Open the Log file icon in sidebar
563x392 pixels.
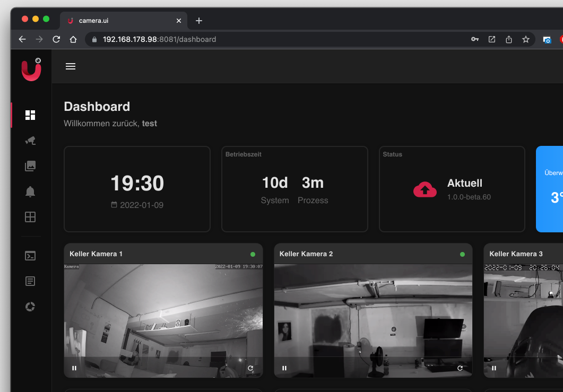pos(30,281)
